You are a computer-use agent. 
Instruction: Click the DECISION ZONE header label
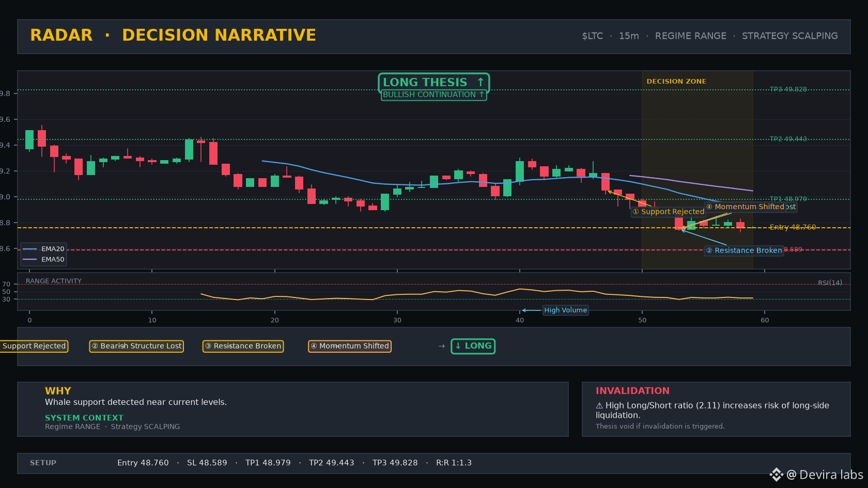point(676,82)
